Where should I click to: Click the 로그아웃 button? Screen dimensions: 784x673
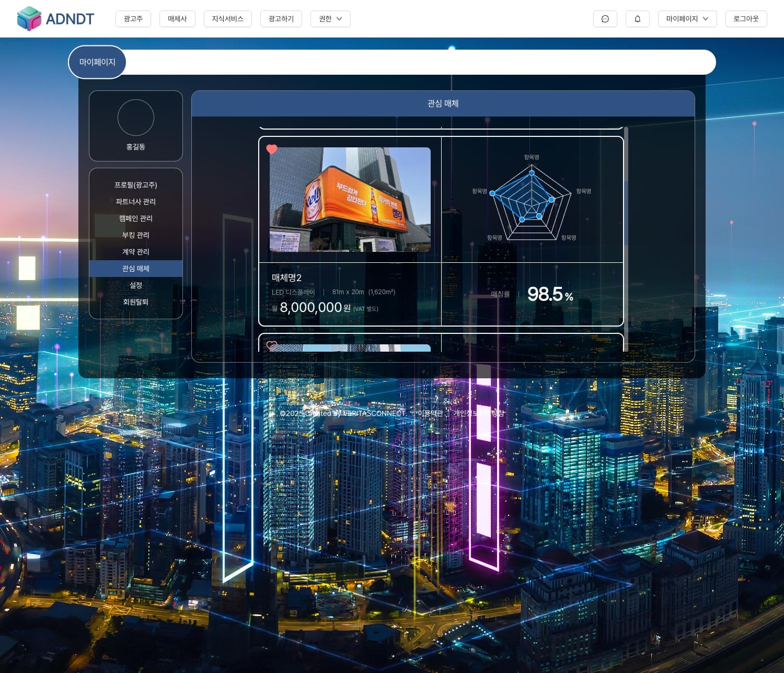click(x=746, y=19)
